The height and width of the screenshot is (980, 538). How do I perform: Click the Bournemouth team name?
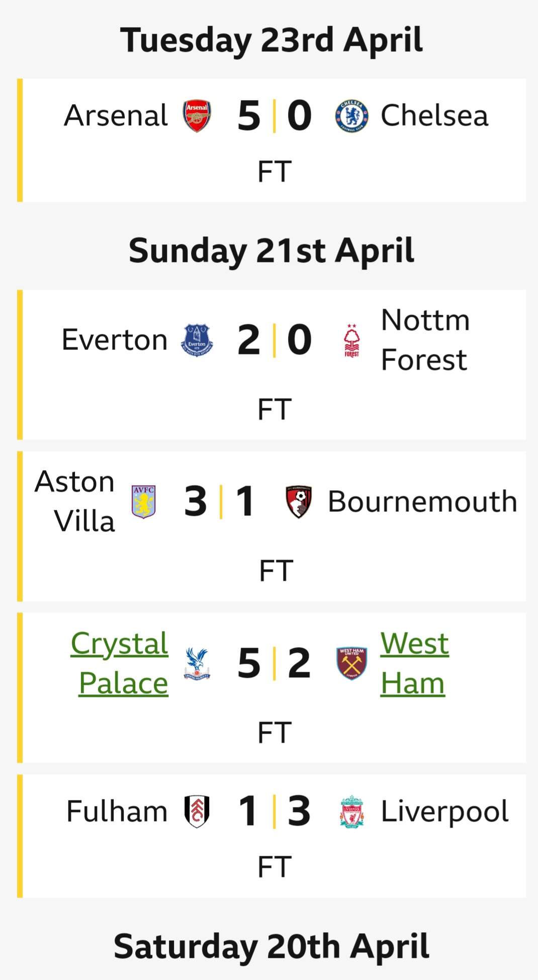click(x=422, y=501)
